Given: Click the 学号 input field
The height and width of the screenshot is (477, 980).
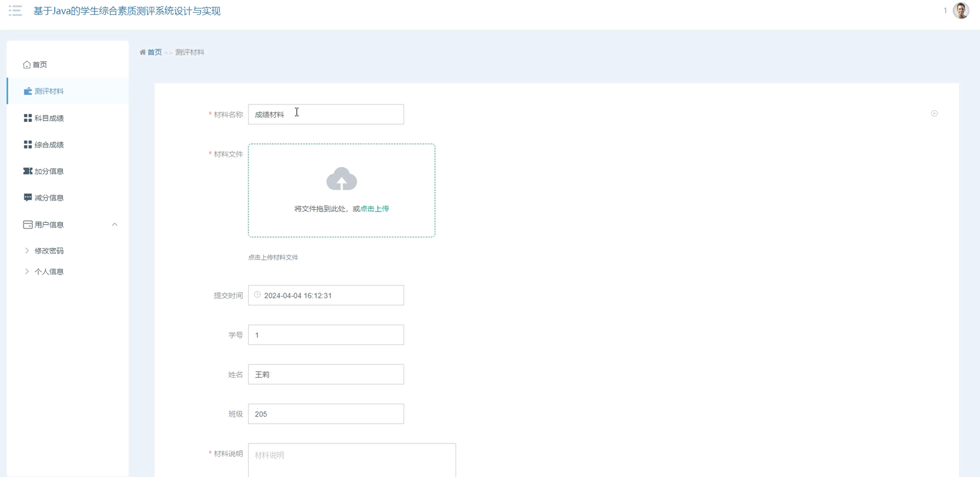Looking at the screenshot, I should pyautogui.click(x=326, y=335).
